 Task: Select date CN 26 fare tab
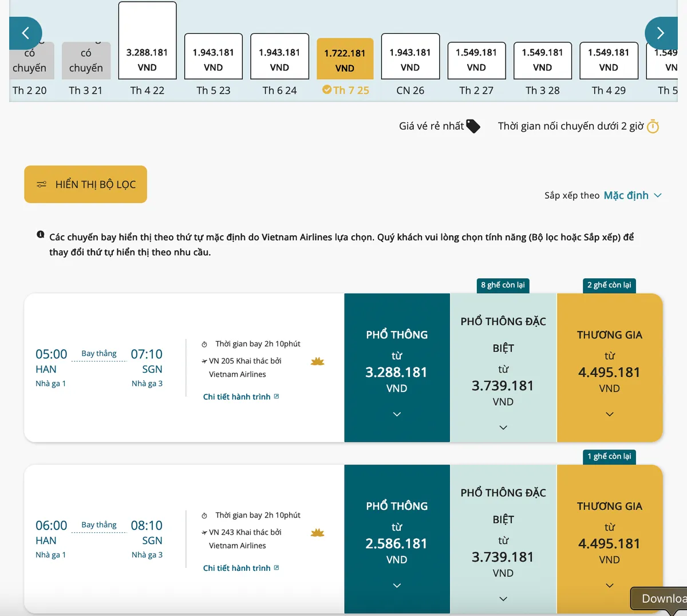click(x=410, y=56)
